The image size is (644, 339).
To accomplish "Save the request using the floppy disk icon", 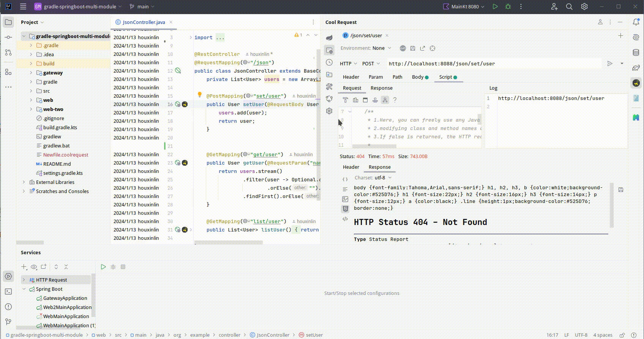I will point(413,48).
